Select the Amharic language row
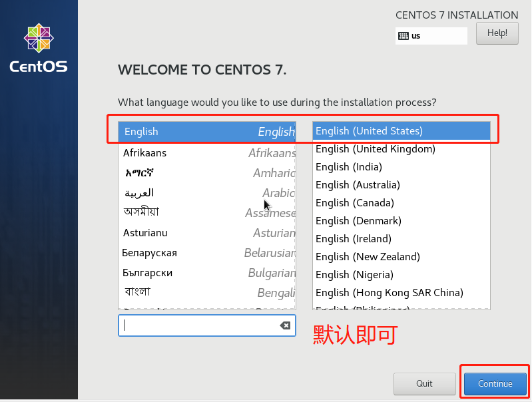Screen dimensions: 532x402 tap(207, 173)
